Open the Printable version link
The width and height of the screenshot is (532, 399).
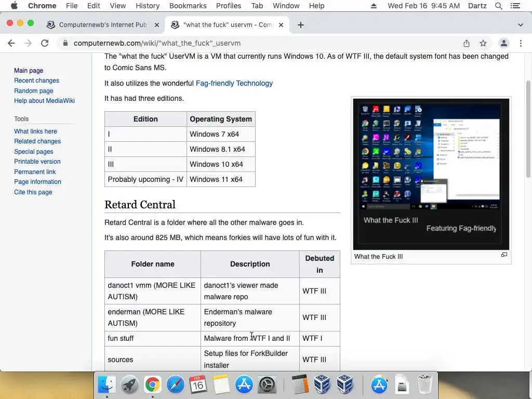click(x=37, y=162)
